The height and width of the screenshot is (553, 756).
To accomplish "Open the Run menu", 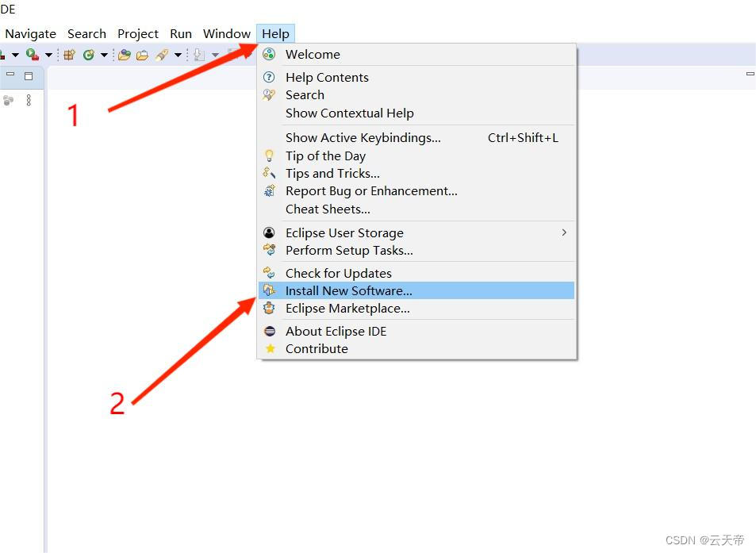I will 181,34.
